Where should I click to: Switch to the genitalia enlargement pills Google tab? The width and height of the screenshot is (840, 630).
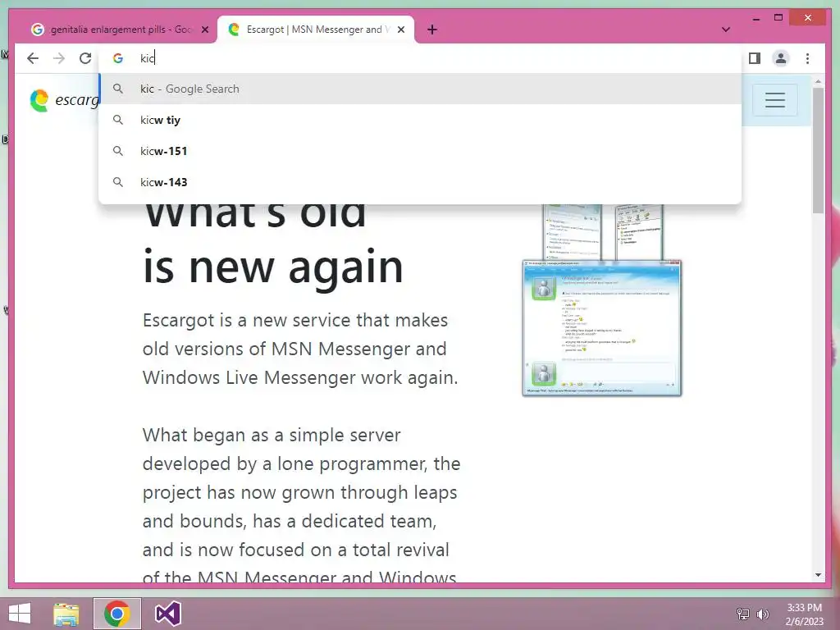pyautogui.click(x=119, y=30)
